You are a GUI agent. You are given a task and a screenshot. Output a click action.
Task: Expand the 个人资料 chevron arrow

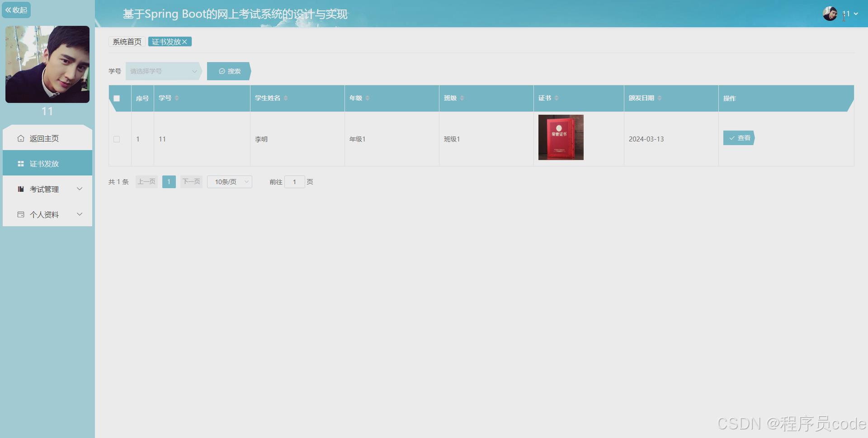(80, 214)
